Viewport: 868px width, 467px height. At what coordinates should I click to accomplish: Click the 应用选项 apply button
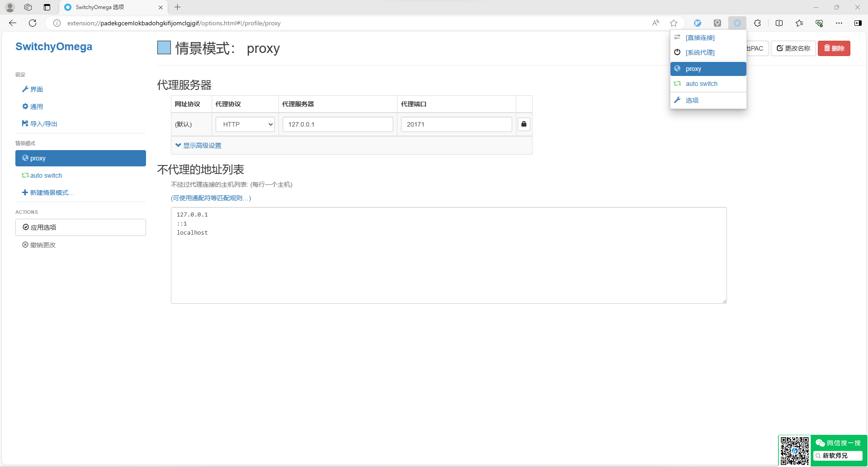(x=80, y=227)
